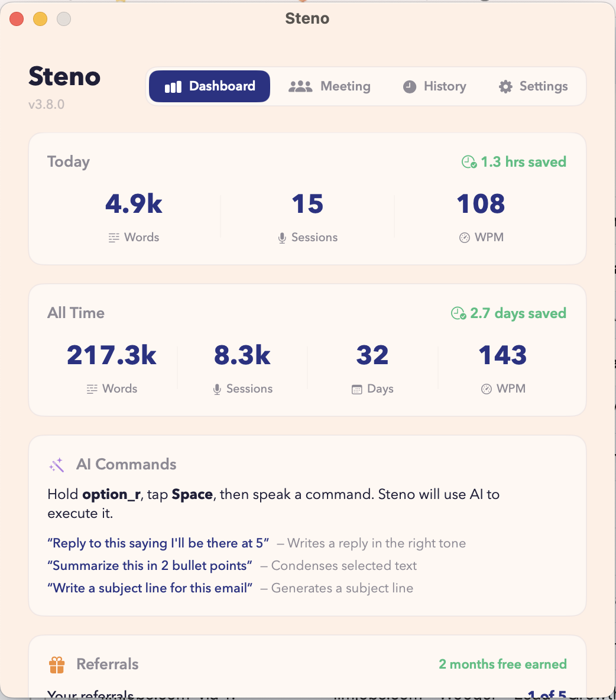Screen dimensions: 616x700
Task: Click the clock icon beside 2.7 days saved
Action: coord(458,313)
